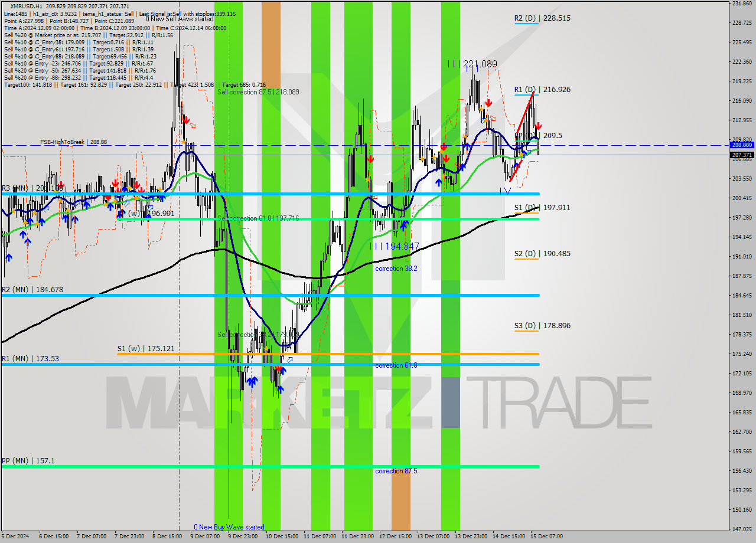Screen dimensions: 756x543
Task: Click the 208.880 price axis tag
Action: [742, 145]
